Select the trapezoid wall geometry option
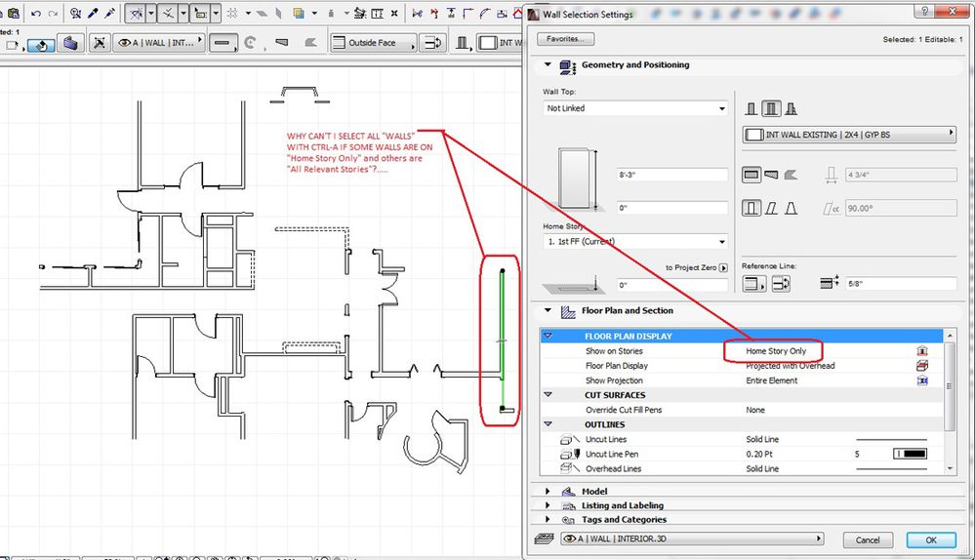The height and width of the screenshot is (560, 975). tap(771, 175)
